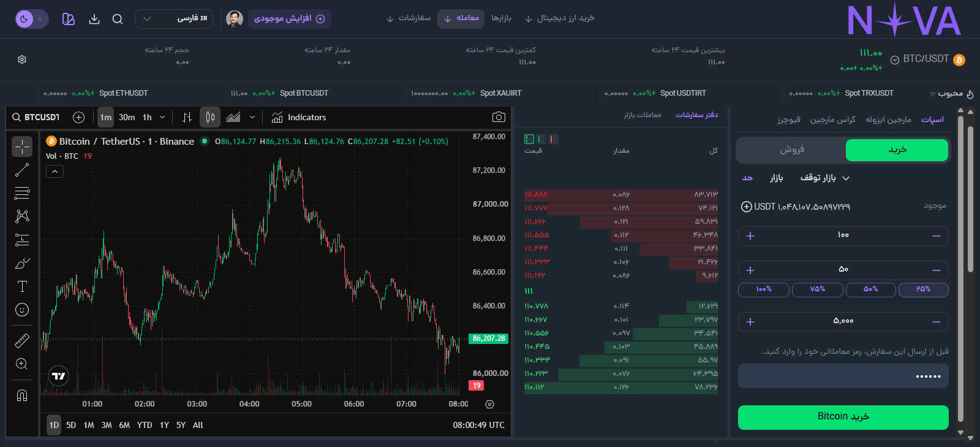Switch order side to خرید (buy)
Screen dimensions: 980x447
(897, 150)
